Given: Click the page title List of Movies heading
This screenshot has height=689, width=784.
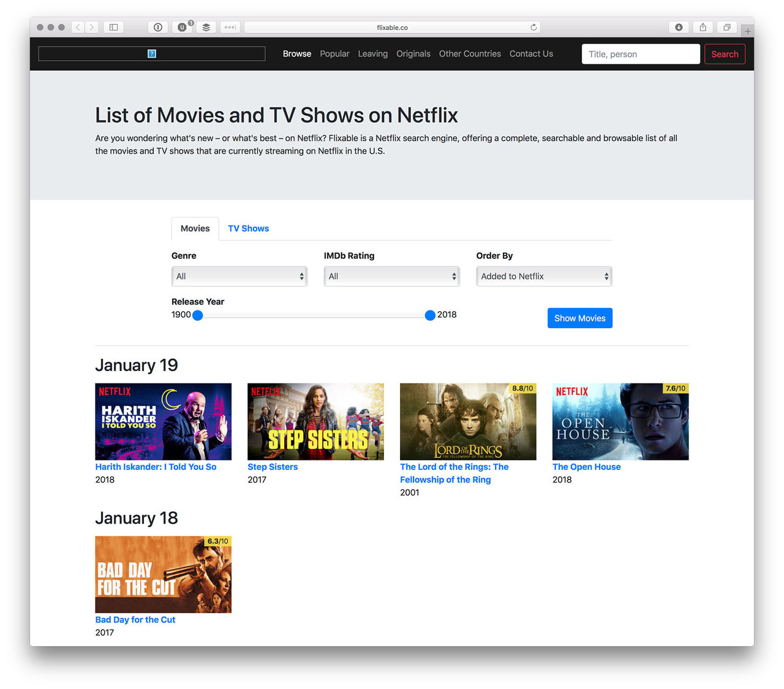Looking at the screenshot, I should [276, 115].
